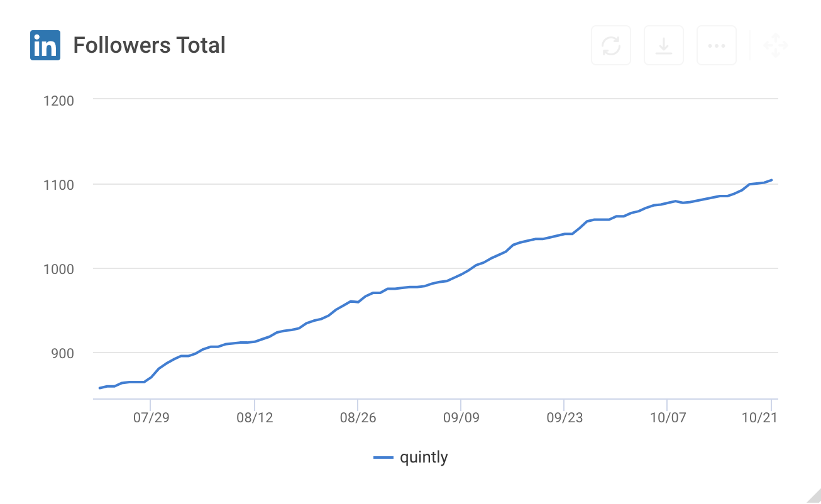
Task: Click the 07/29 date axis label
Action: pyautogui.click(x=150, y=417)
